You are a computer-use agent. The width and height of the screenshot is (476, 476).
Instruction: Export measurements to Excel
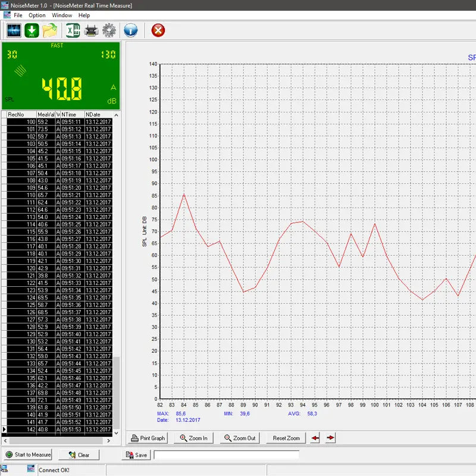71,30
